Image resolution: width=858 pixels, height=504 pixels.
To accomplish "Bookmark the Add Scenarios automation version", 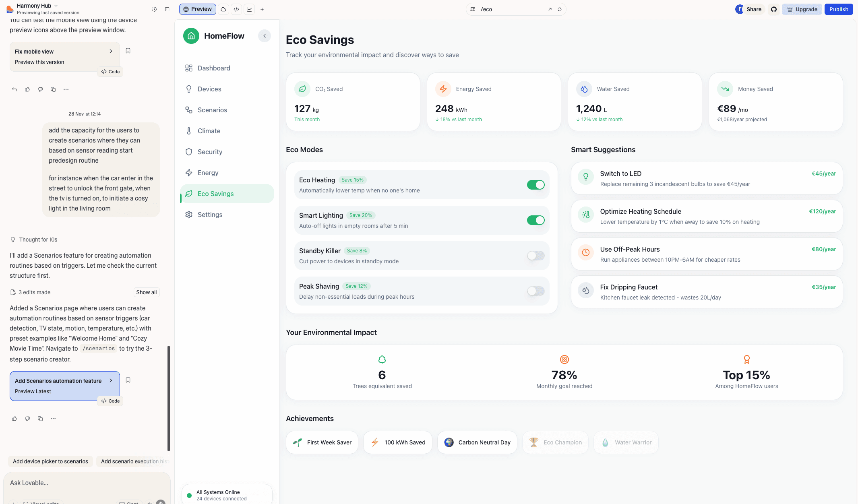I will click(128, 380).
